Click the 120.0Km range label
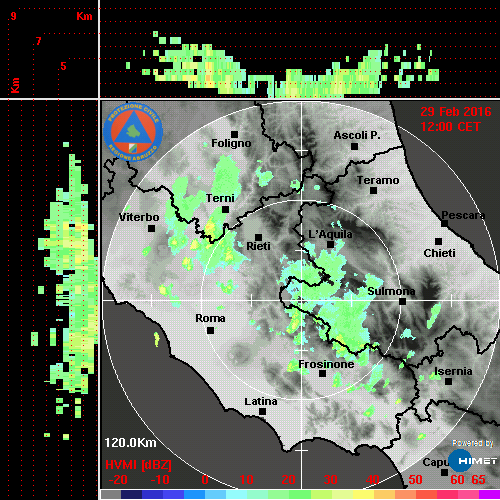 pos(130,443)
